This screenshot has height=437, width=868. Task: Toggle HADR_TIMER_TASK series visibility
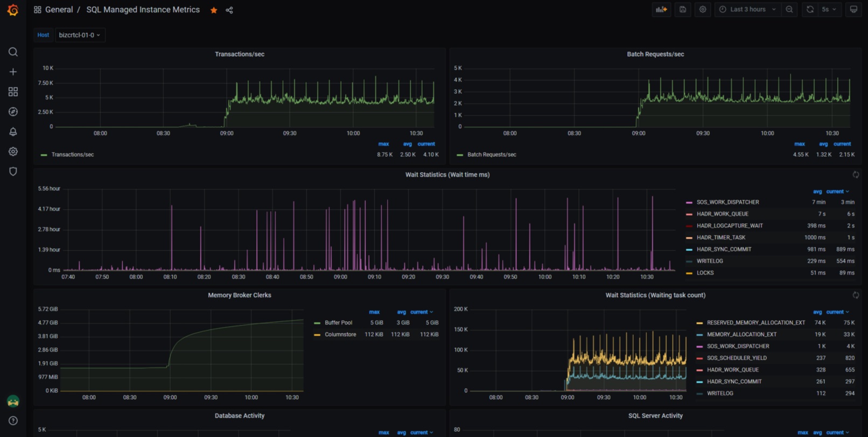721,238
